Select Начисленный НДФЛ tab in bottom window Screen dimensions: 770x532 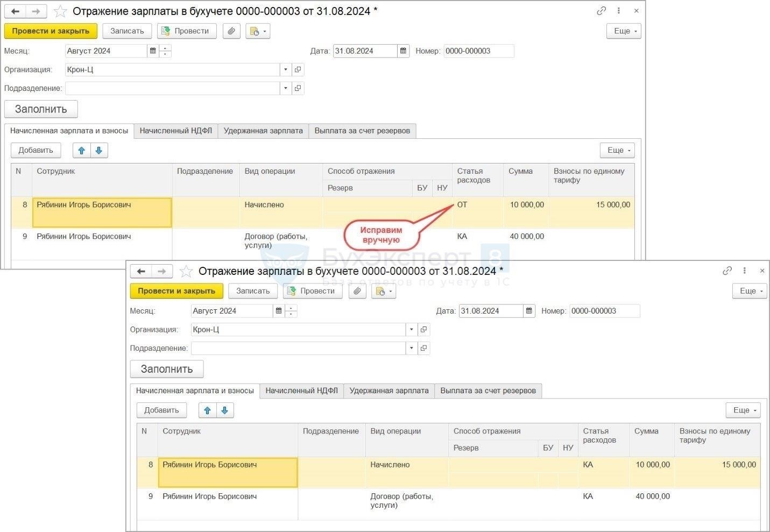(x=301, y=391)
